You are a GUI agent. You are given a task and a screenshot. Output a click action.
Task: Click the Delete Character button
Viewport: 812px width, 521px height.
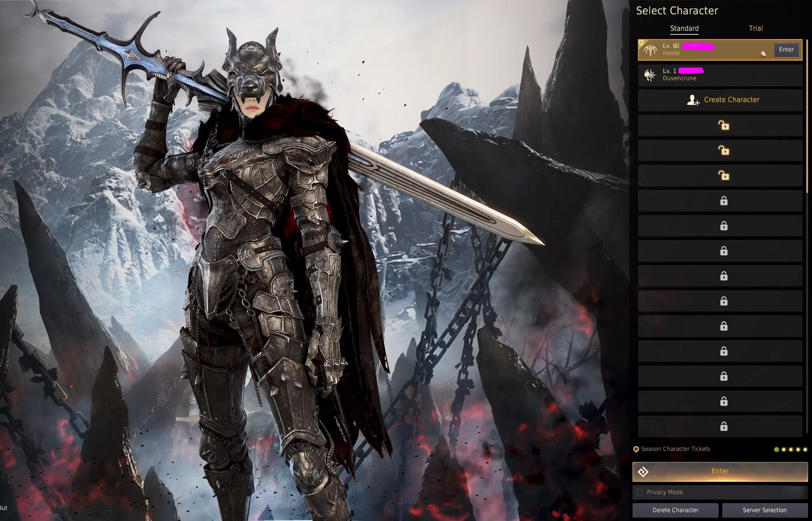[675, 510]
